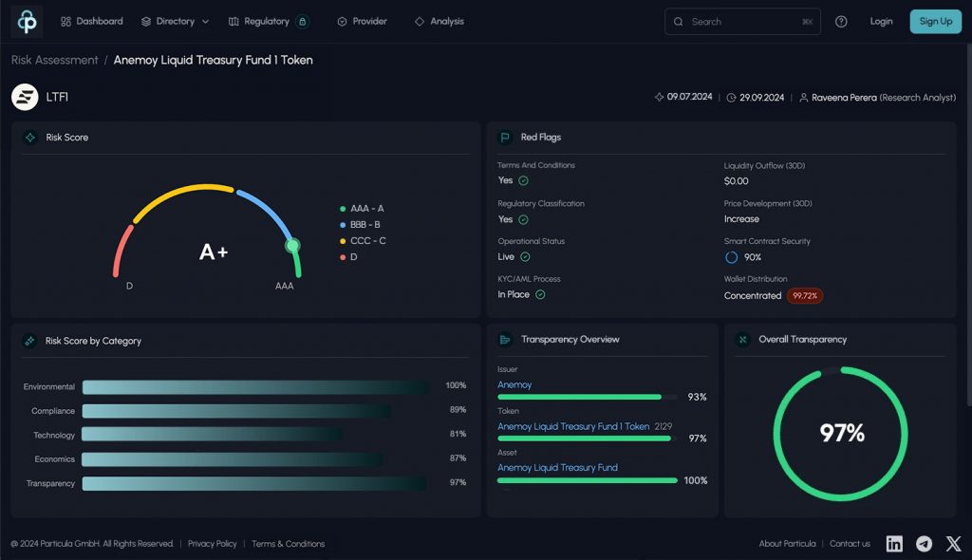
Task: Click the lock icon beside Regulatory
Action: tap(303, 22)
